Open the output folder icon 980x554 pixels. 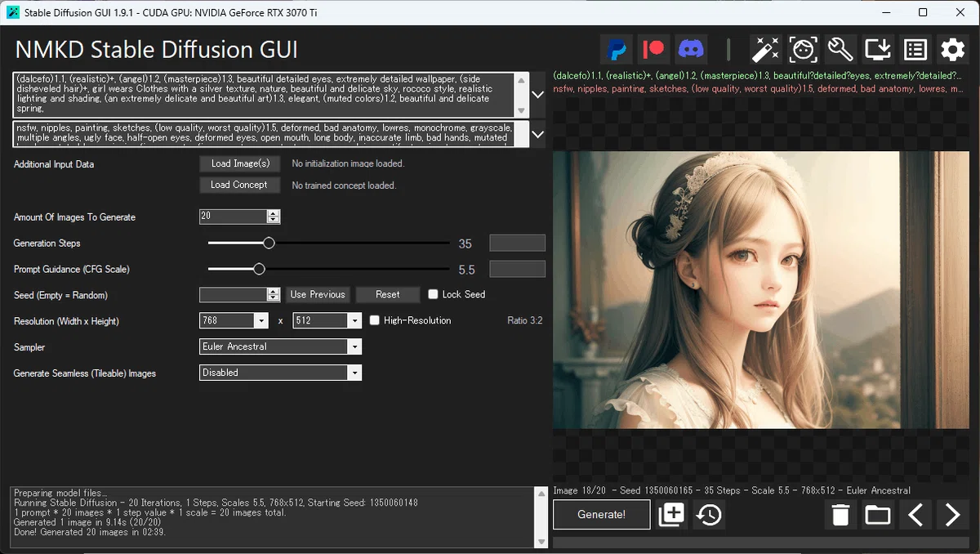click(878, 515)
